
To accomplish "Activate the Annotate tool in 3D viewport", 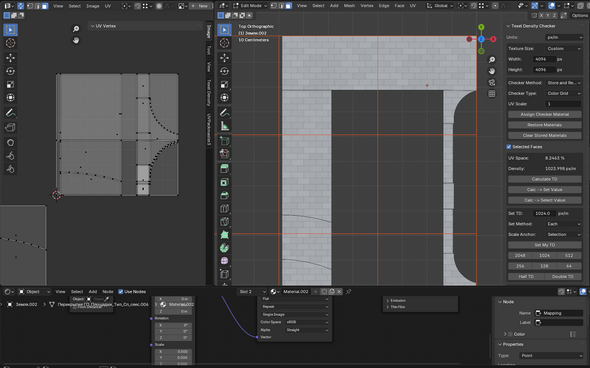I will point(225,112).
